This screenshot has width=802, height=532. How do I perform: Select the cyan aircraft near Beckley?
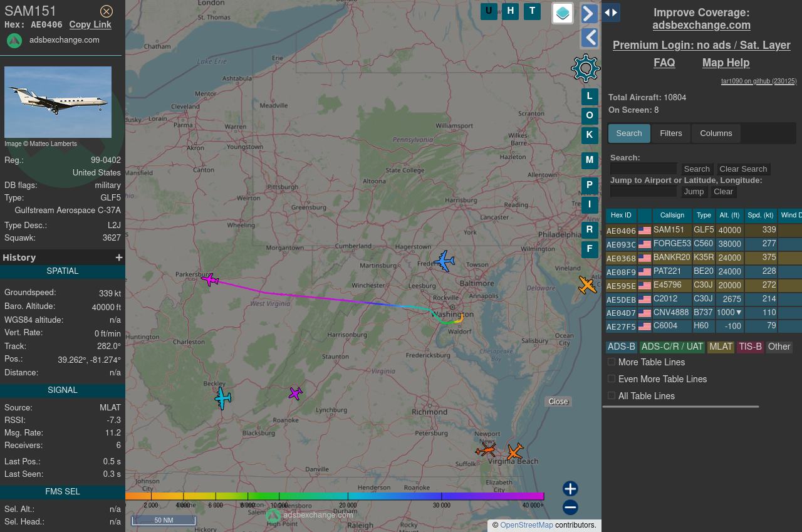tap(222, 398)
